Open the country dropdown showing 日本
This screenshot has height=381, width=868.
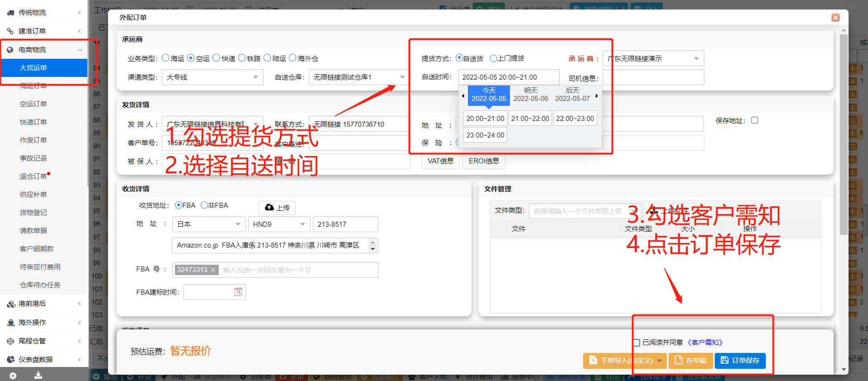[208, 224]
